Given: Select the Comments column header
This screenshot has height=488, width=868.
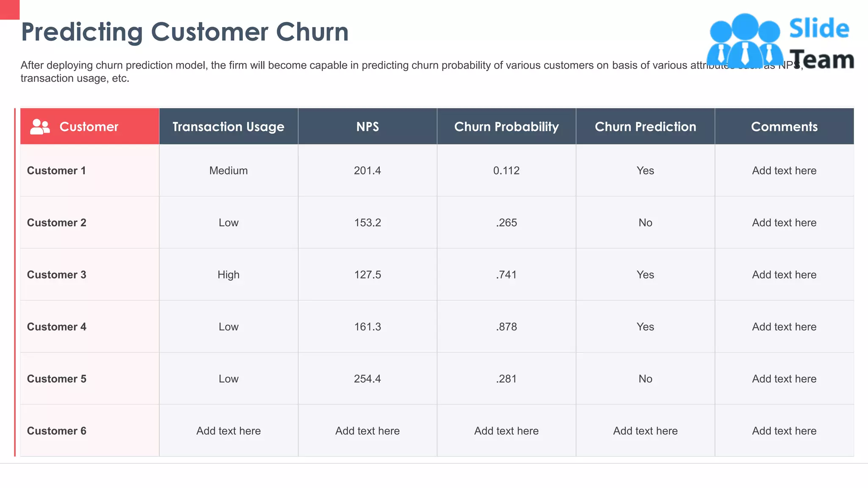Looking at the screenshot, I should tap(785, 126).
